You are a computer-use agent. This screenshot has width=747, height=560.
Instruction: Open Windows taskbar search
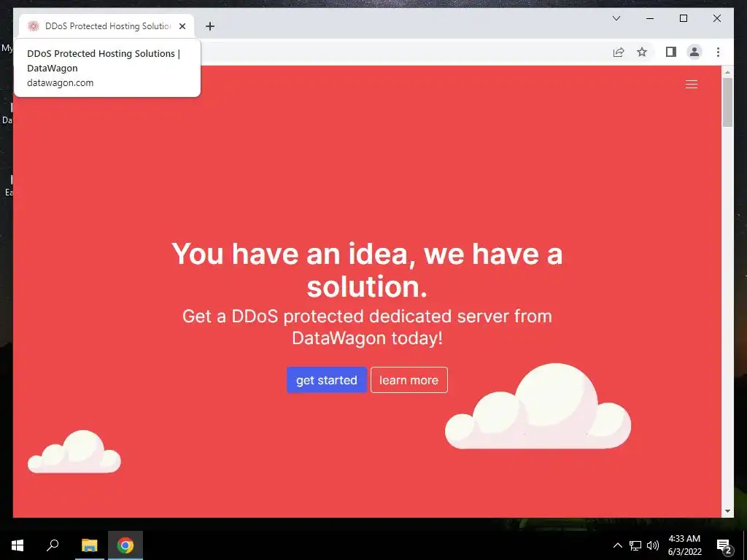point(53,545)
